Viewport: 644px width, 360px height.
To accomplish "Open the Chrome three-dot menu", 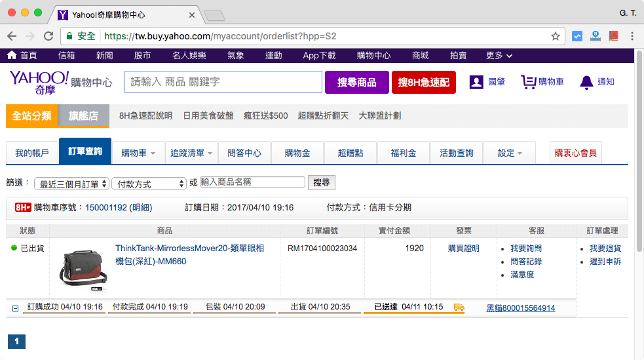I will tap(632, 36).
